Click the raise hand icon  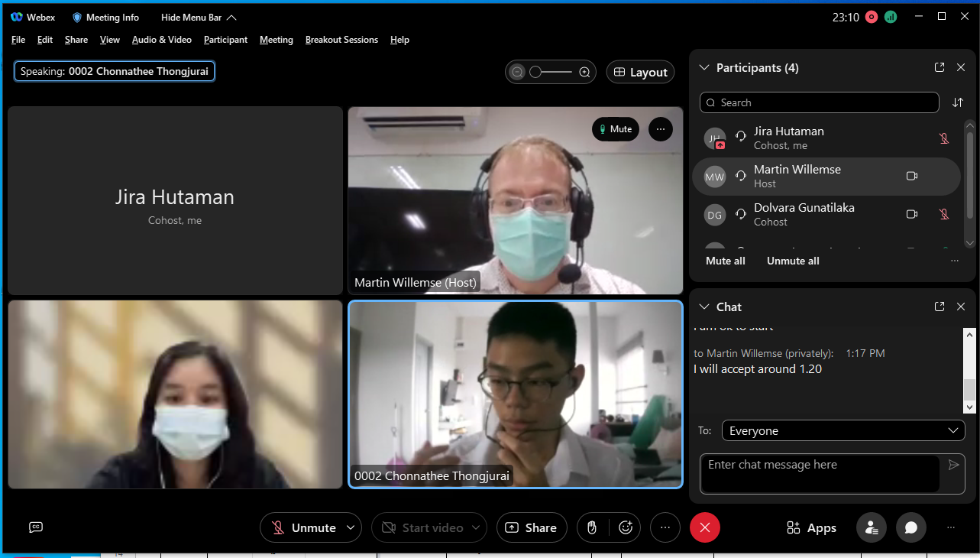(591, 527)
